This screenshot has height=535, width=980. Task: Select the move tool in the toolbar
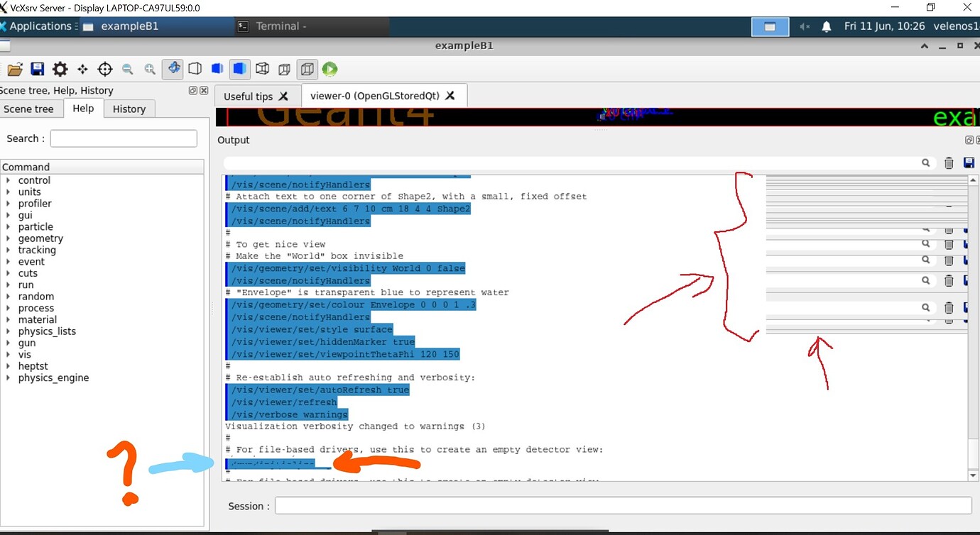click(x=82, y=69)
